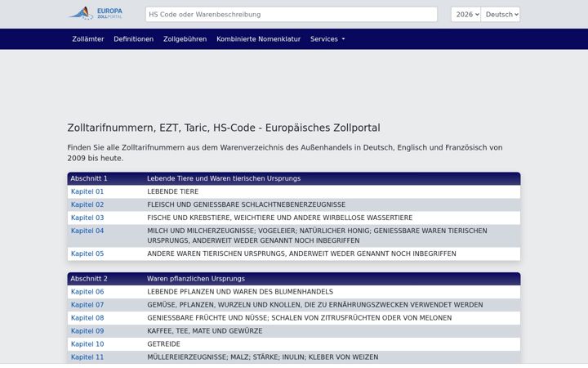Open the Kapitel 11 link
The height and width of the screenshot is (368, 588).
pyautogui.click(x=87, y=357)
